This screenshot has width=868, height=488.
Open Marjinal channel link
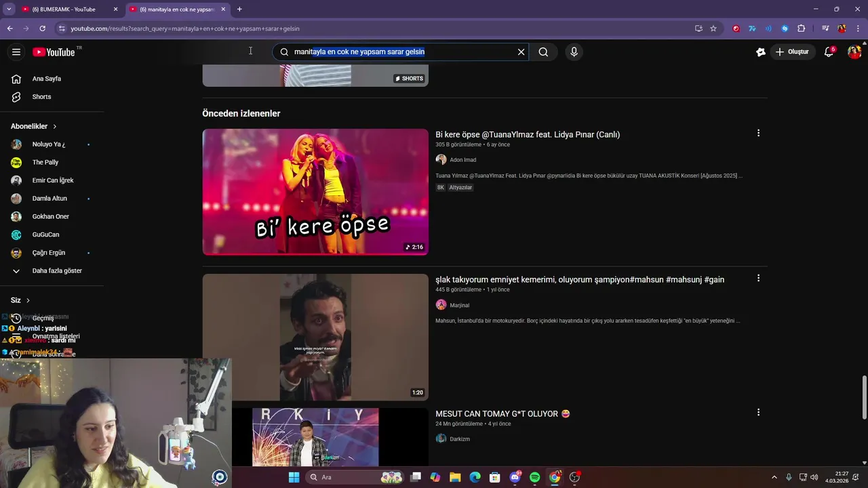459,305
